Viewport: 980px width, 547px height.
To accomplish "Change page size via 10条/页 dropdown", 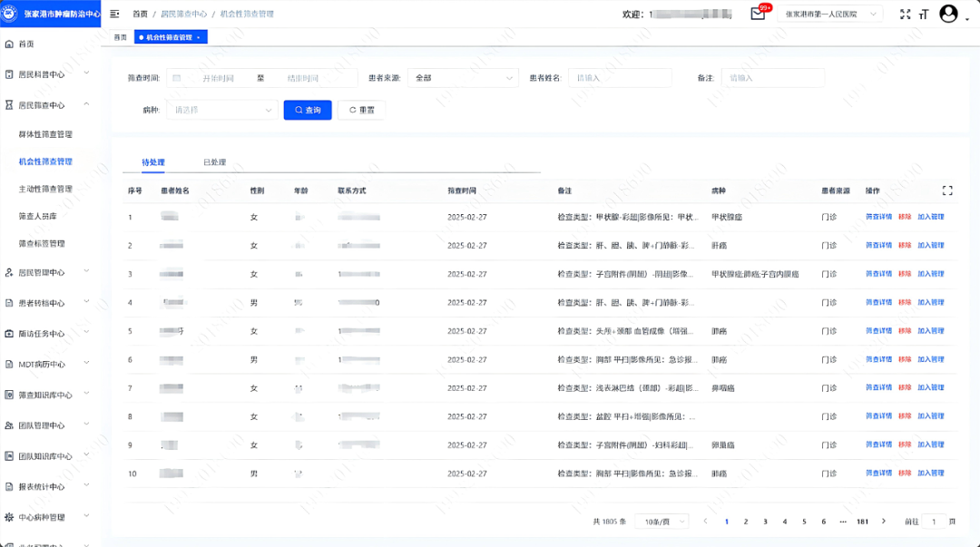I will (x=661, y=522).
